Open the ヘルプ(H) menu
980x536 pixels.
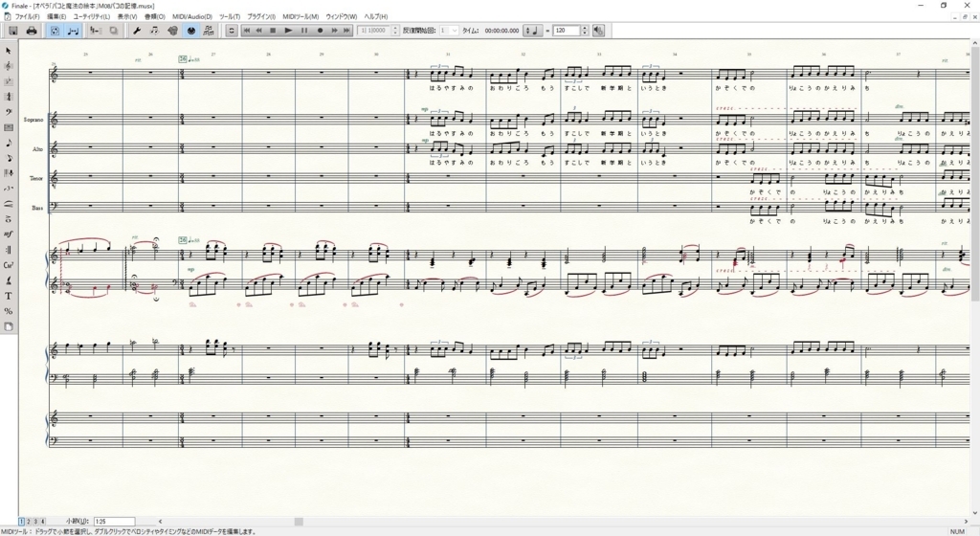(x=375, y=16)
